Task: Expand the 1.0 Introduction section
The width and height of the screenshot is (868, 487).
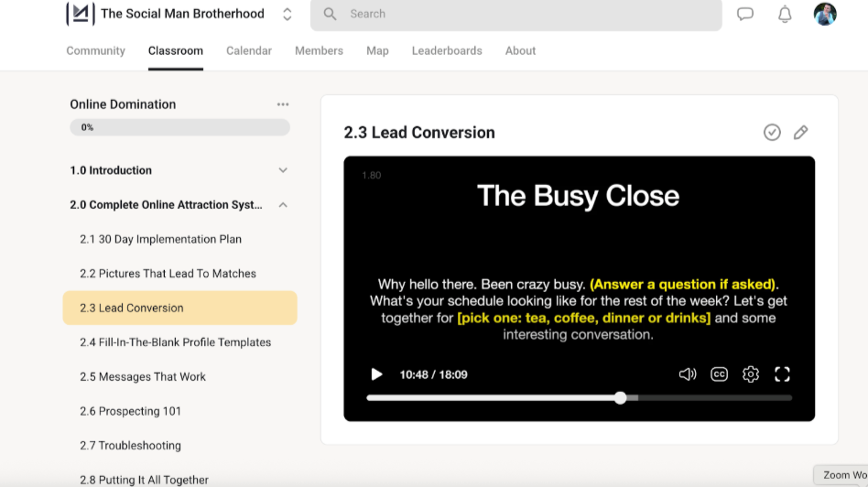Action: 283,170
